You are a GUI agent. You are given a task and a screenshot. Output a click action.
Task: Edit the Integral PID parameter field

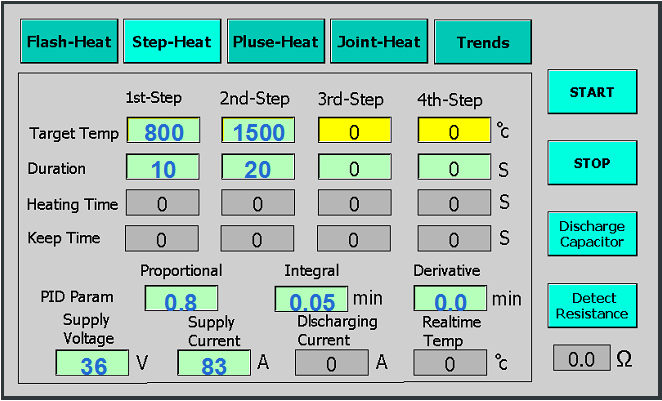tap(312, 299)
